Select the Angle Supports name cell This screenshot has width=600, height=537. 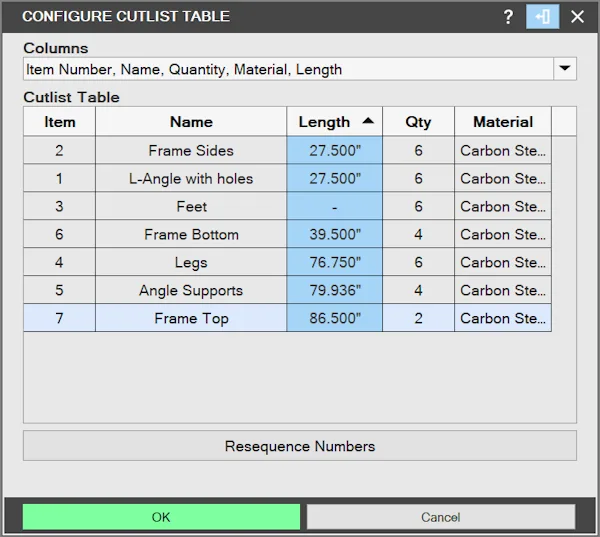(x=191, y=290)
